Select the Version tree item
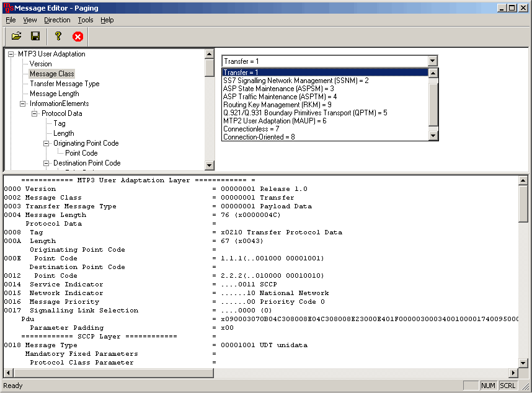Viewport: 532px width, 393px height. pos(41,63)
